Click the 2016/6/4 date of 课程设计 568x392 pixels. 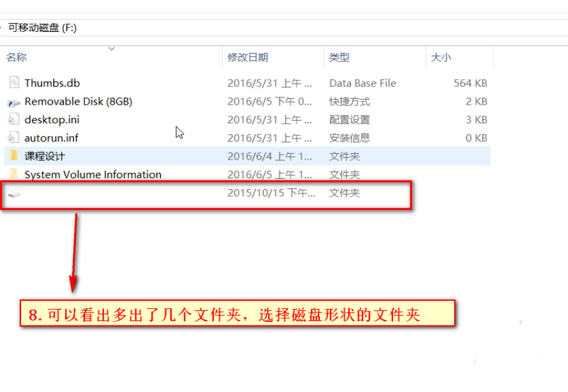[x=269, y=156]
